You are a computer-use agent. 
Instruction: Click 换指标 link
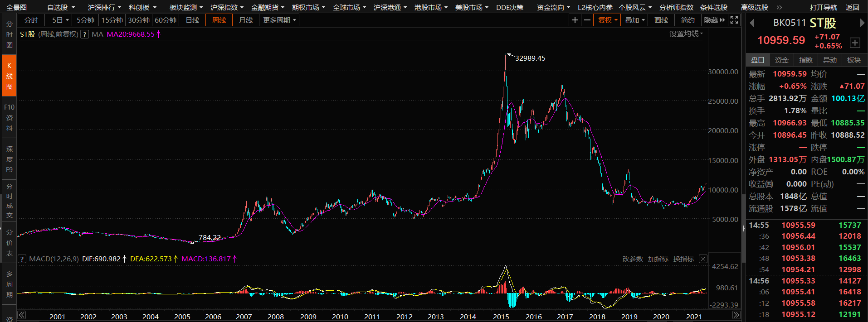click(683, 259)
